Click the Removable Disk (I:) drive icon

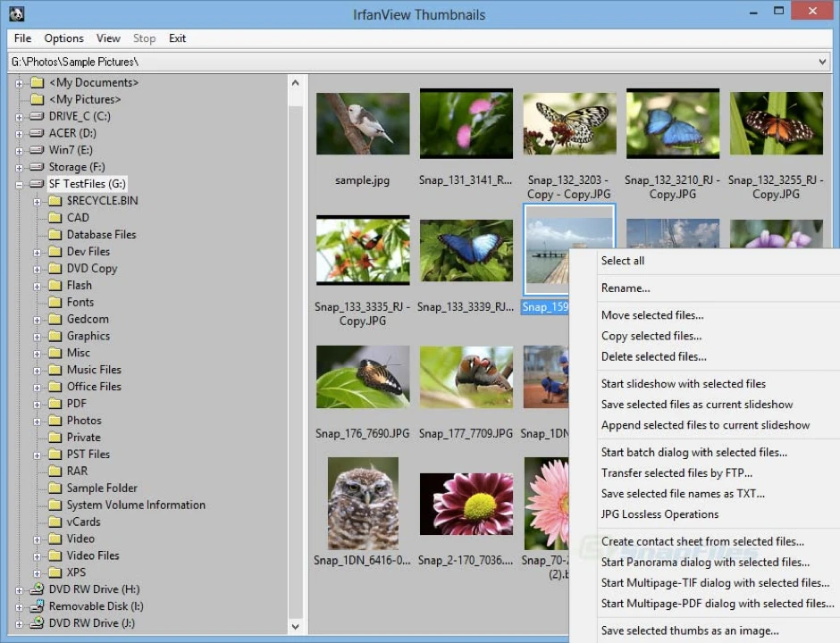[37, 606]
